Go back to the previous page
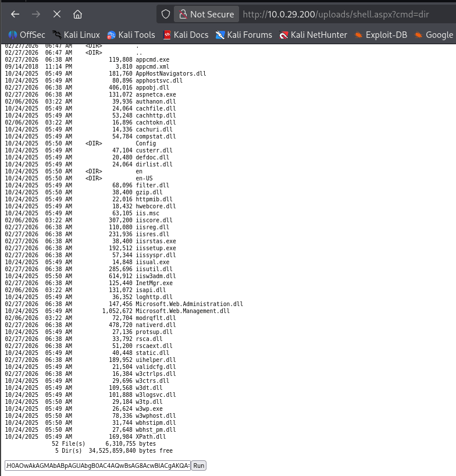Viewport: 456px width, 476px height. click(15, 14)
